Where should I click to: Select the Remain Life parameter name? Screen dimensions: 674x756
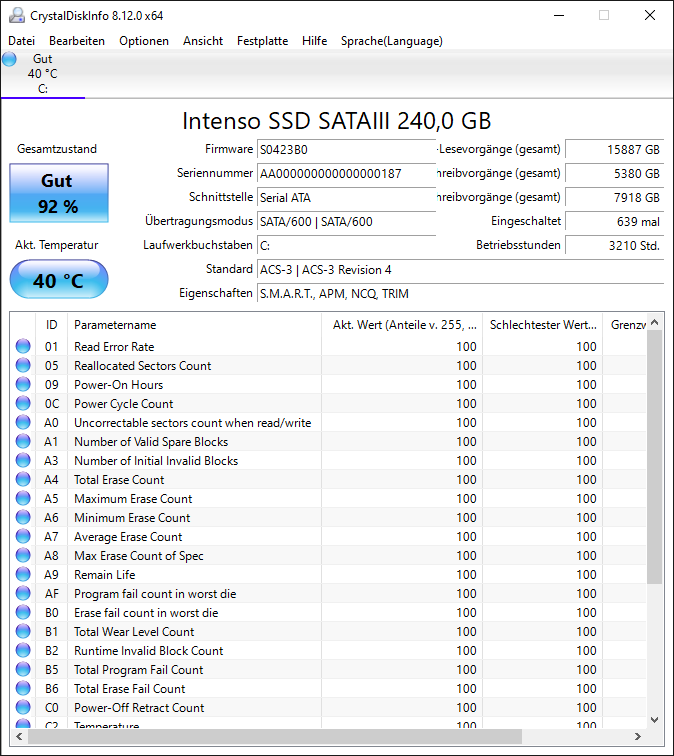[x=105, y=575]
